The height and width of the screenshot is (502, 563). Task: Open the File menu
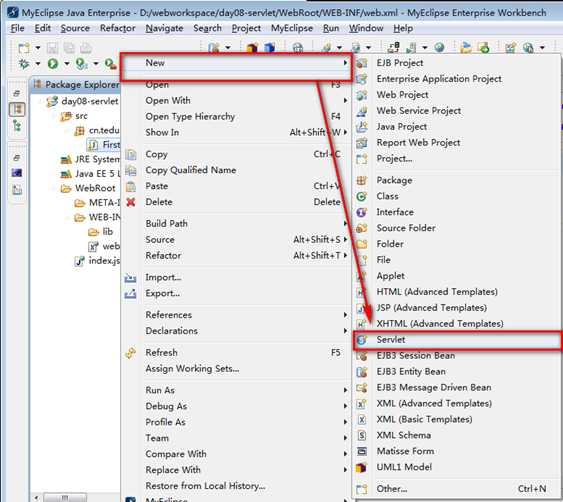(17, 28)
